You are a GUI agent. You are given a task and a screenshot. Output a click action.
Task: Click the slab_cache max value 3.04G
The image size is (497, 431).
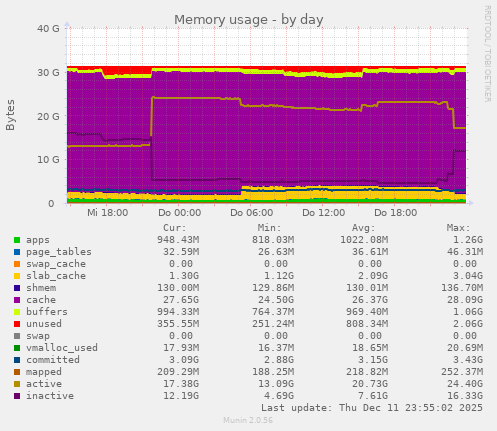coord(468,276)
